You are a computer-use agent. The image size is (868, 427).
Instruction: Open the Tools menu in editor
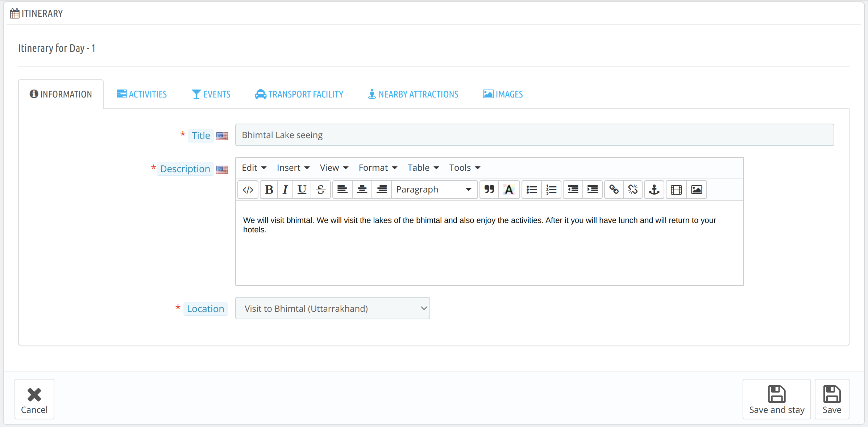465,168
